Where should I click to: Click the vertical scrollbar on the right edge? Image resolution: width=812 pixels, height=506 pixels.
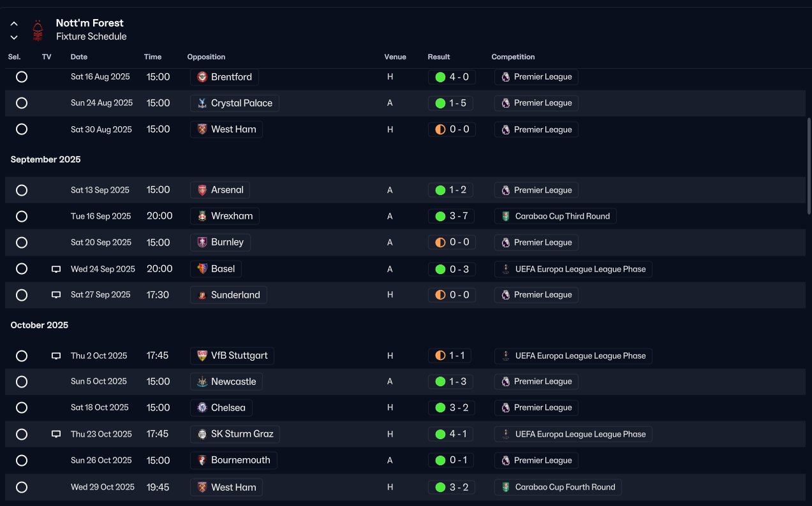point(809,166)
